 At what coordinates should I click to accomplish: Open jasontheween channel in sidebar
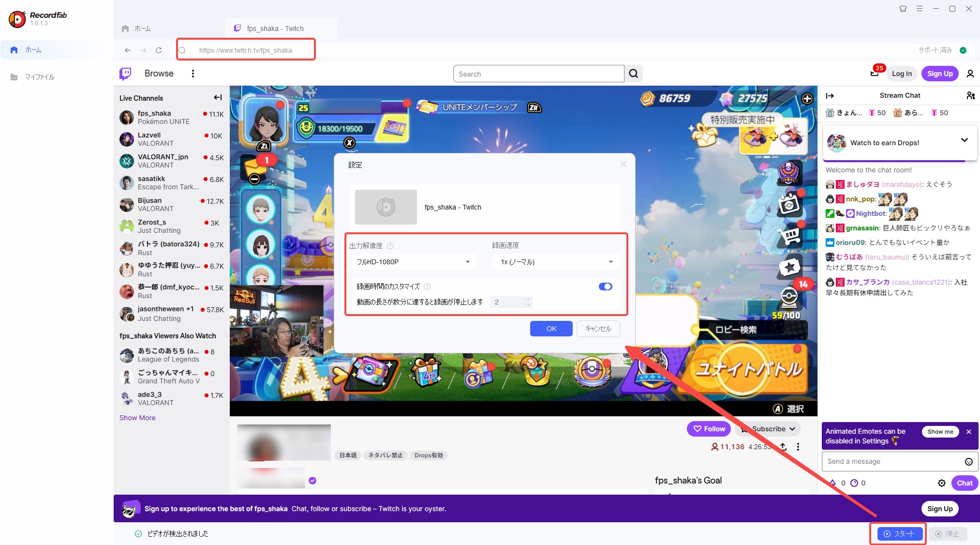pyautogui.click(x=172, y=314)
